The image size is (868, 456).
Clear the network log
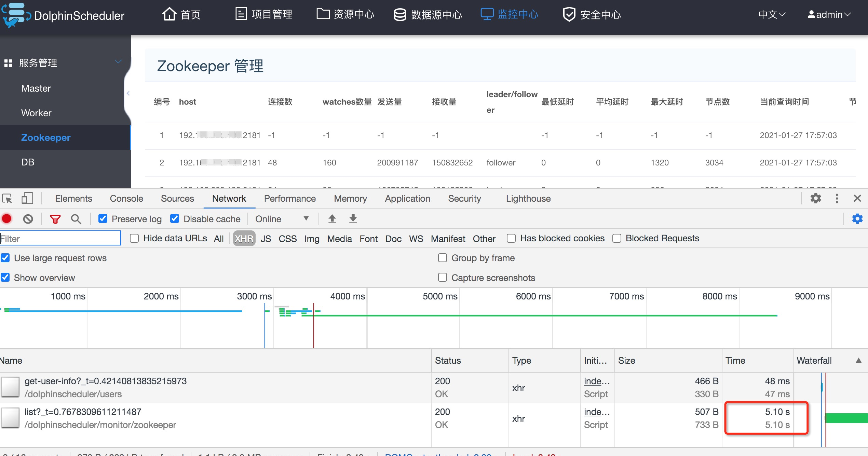(28, 219)
